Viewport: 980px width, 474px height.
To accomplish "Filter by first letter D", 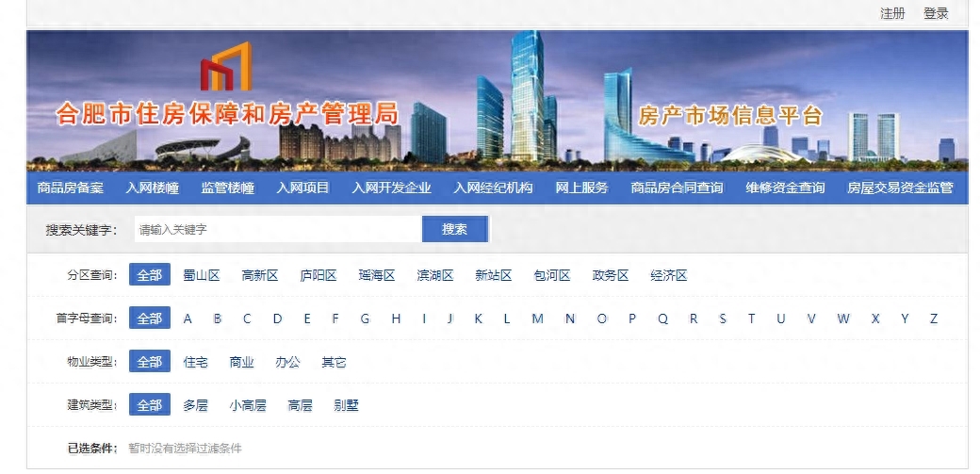I will (277, 319).
